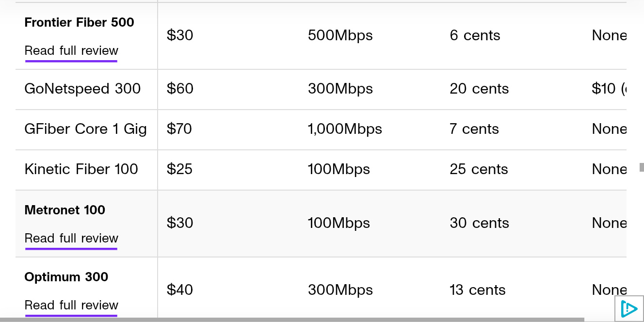Click the 30 cents Metronet cell
This screenshot has height=322, width=644.
479,223
